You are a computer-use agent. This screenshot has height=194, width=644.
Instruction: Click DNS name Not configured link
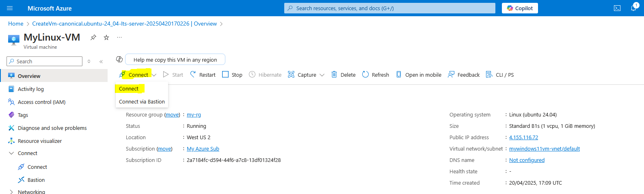[527, 160]
